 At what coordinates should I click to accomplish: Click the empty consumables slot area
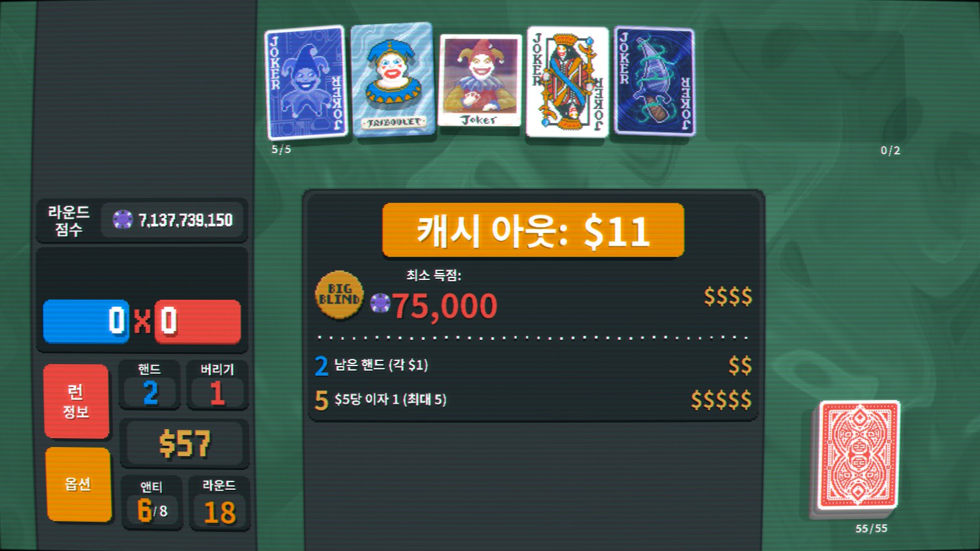805,86
